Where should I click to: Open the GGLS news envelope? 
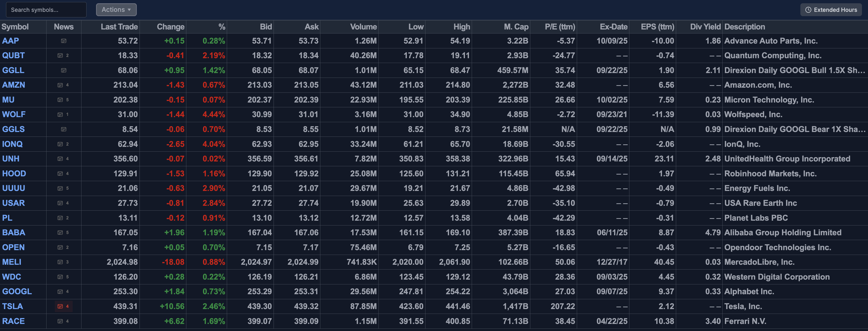click(x=63, y=129)
